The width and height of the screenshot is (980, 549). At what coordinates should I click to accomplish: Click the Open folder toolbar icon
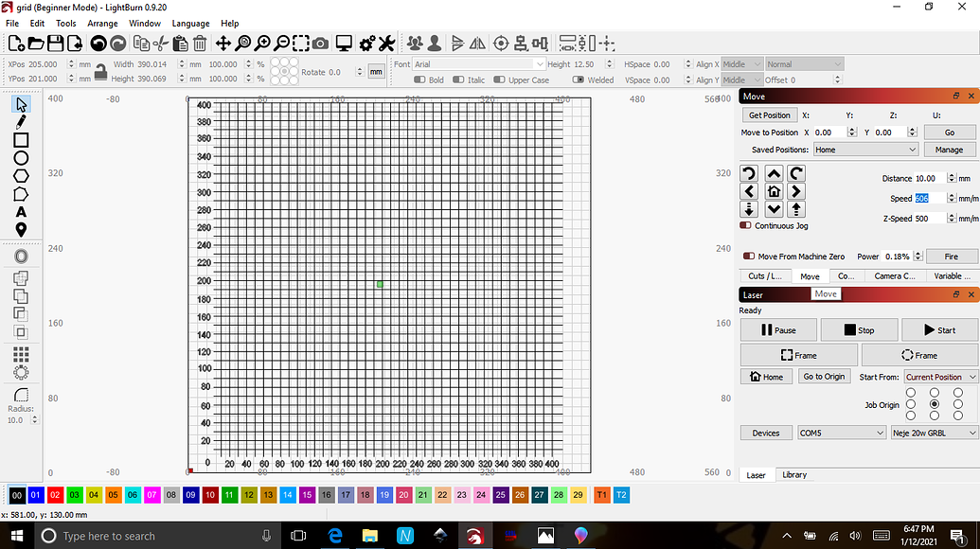[36, 44]
